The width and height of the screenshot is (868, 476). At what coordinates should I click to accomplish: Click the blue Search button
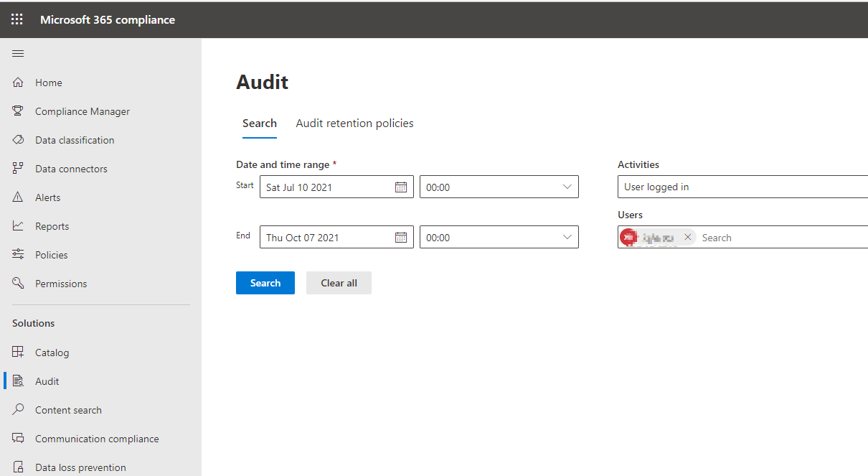click(265, 283)
